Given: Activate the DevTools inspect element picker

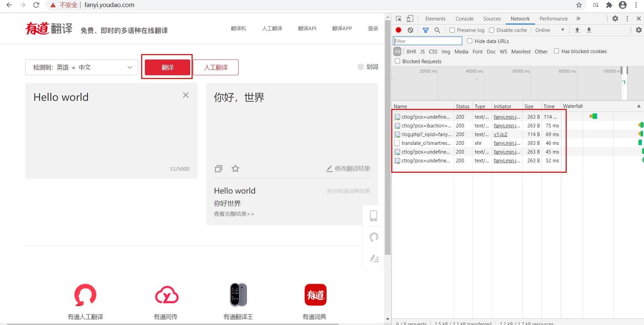Looking at the screenshot, I should [x=399, y=19].
